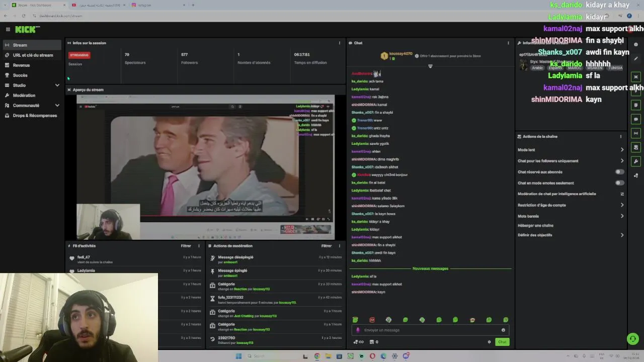644x362 pixels.
Task: Click the 23921760 unban entry
Action: (x=276, y=340)
